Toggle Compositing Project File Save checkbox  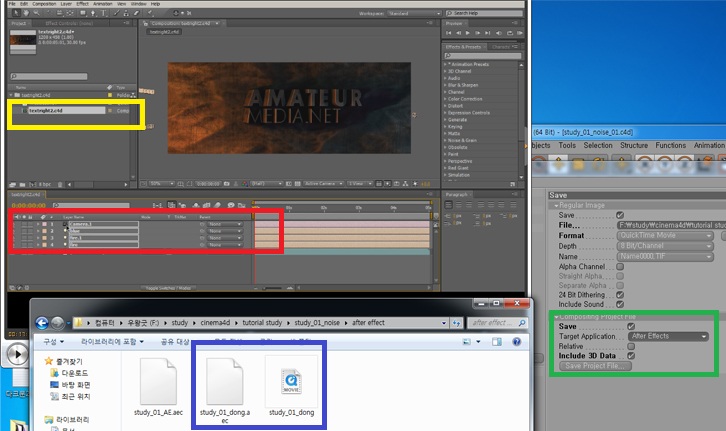pyautogui.click(x=631, y=326)
